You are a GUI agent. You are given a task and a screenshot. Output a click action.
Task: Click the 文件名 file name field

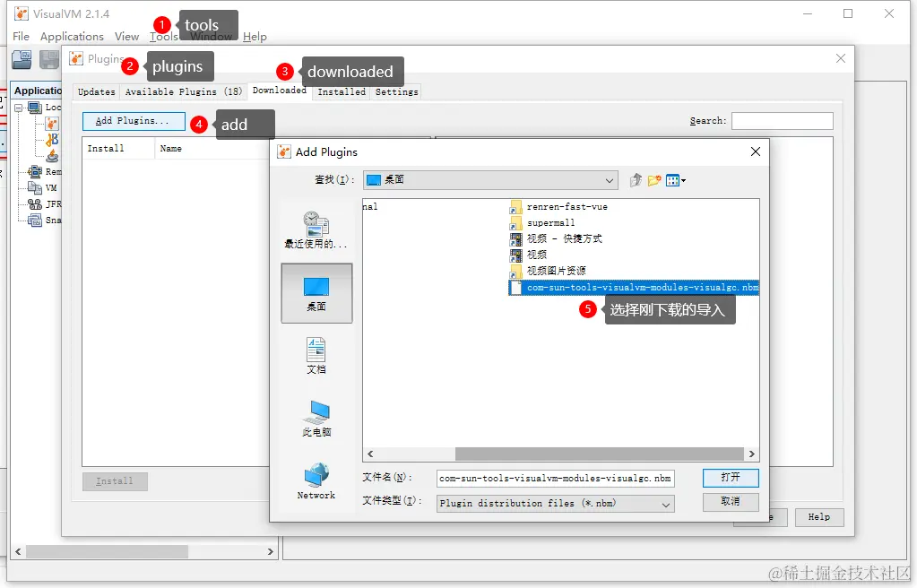pyautogui.click(x=555, y=479)
